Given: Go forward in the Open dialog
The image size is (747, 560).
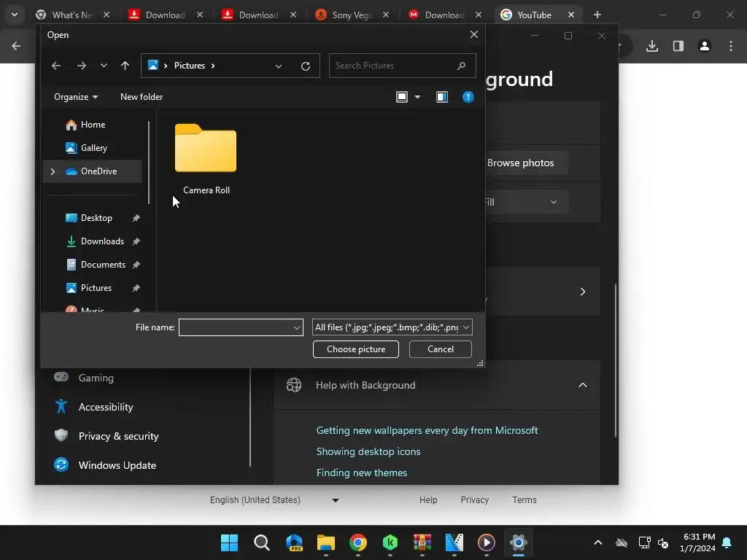Looking at the screenshot, I should coord(82,66).
